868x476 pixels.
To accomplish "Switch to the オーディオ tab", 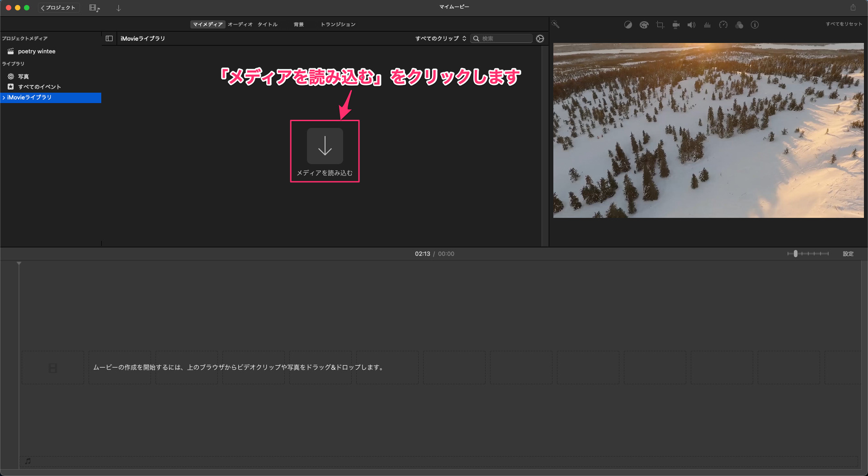I will (240, 24).
